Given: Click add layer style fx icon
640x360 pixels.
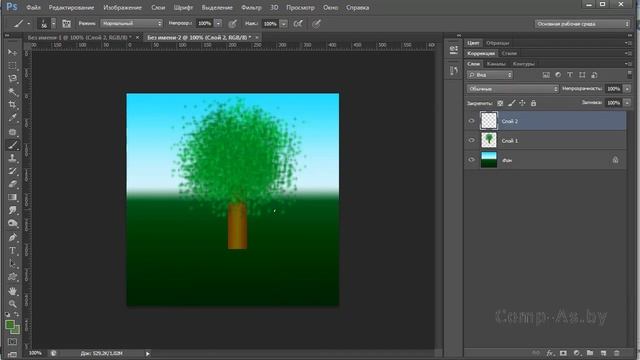Looking at the screenshot, I should (550, 353).
